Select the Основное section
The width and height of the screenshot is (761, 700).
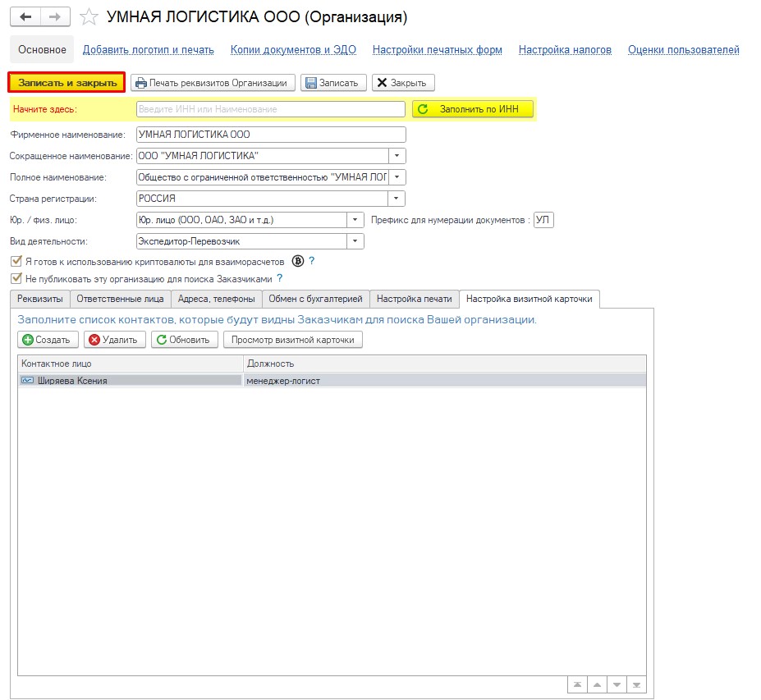(x=42, y=49)
